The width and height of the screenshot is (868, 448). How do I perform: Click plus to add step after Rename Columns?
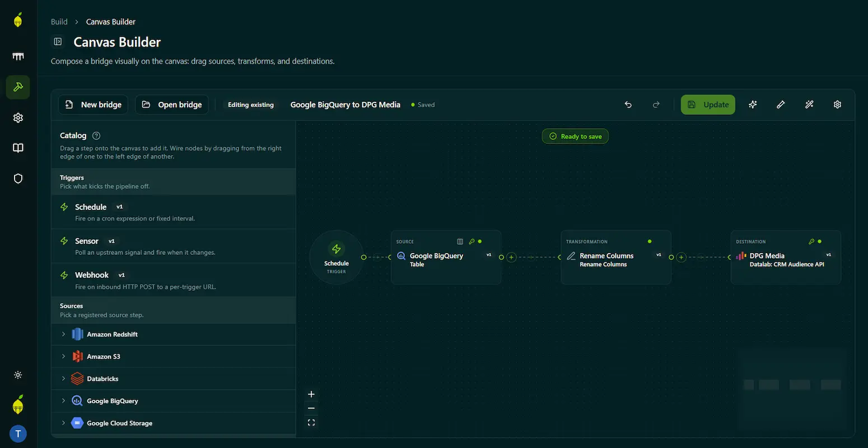tap(681, 257)
